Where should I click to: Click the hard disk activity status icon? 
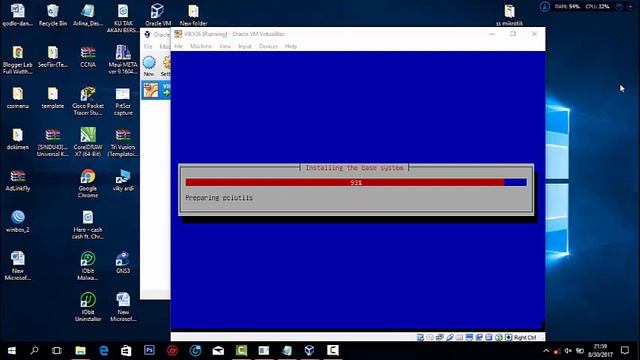coord(420,337)
